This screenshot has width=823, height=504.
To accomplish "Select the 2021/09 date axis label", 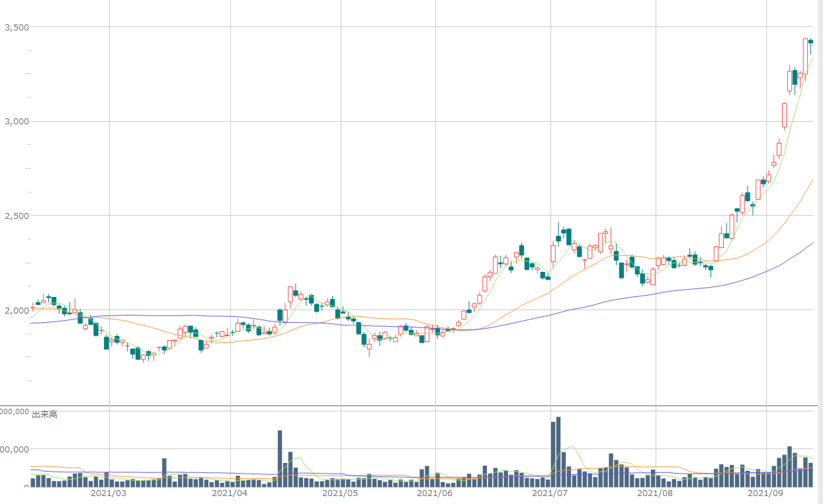I will [x=765, y=493].
